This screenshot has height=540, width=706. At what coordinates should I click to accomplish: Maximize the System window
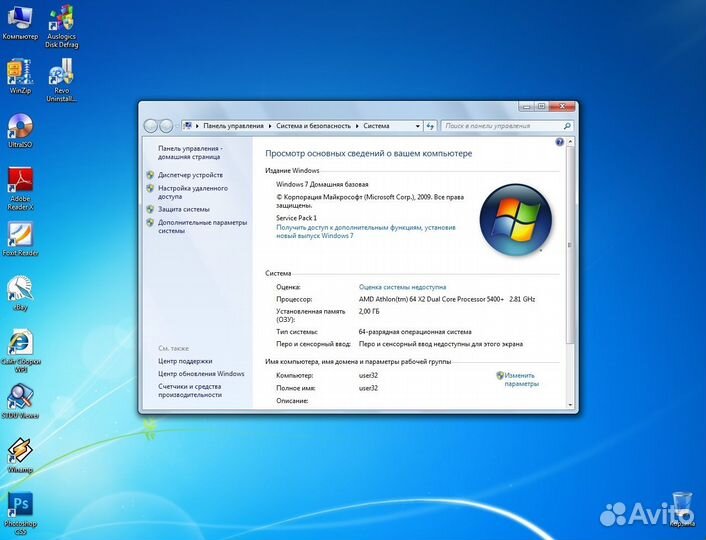[x=541, y=107]
